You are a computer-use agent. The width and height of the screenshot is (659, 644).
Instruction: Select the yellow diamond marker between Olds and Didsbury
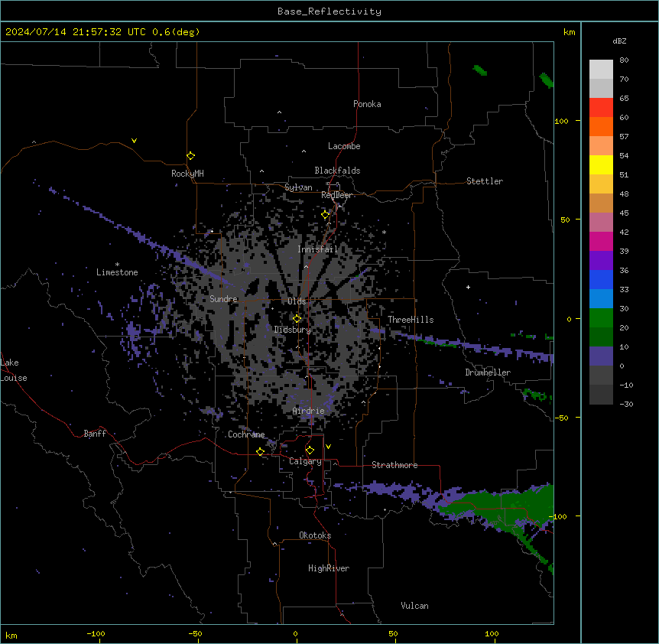[x=297, y=319]
